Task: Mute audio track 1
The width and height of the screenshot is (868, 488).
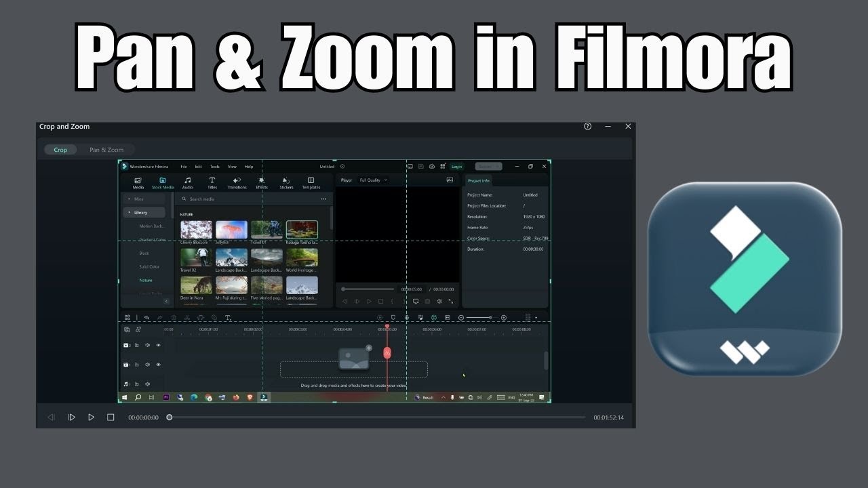Action: pos(148,384)
